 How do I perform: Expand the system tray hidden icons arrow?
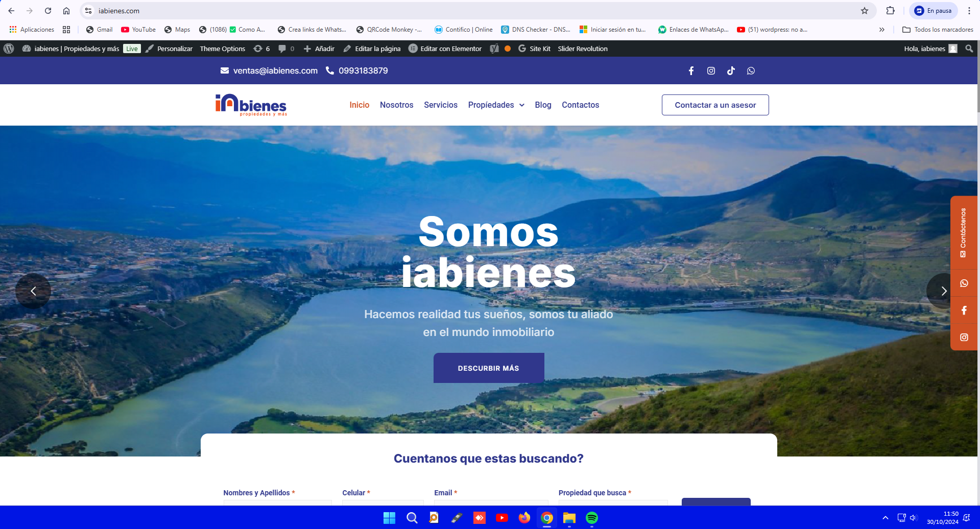[x=886, y=518]
